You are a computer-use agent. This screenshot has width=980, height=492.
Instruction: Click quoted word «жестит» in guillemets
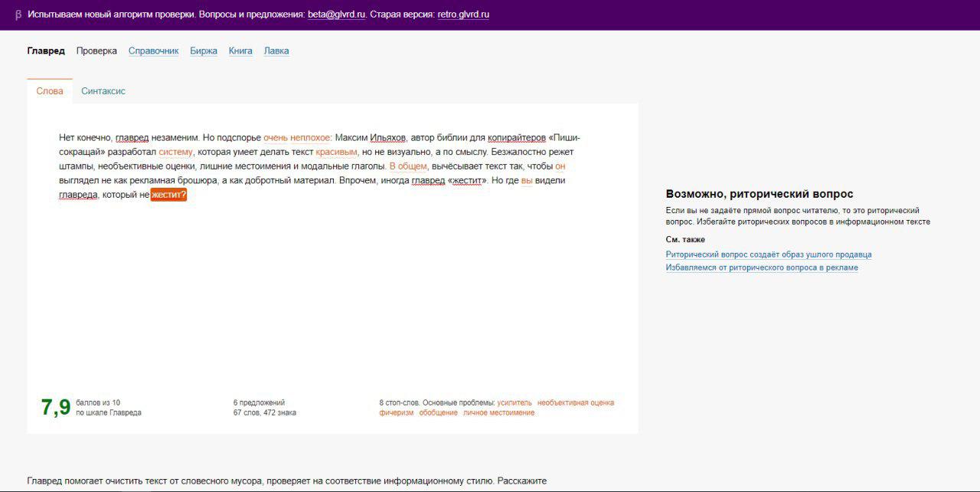tap(468, 181)
